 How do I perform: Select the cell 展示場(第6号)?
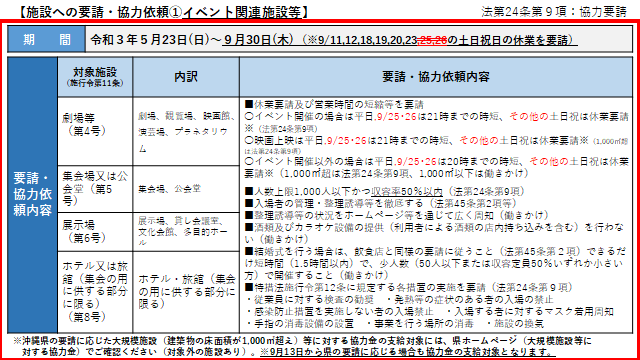pos(95,231)
